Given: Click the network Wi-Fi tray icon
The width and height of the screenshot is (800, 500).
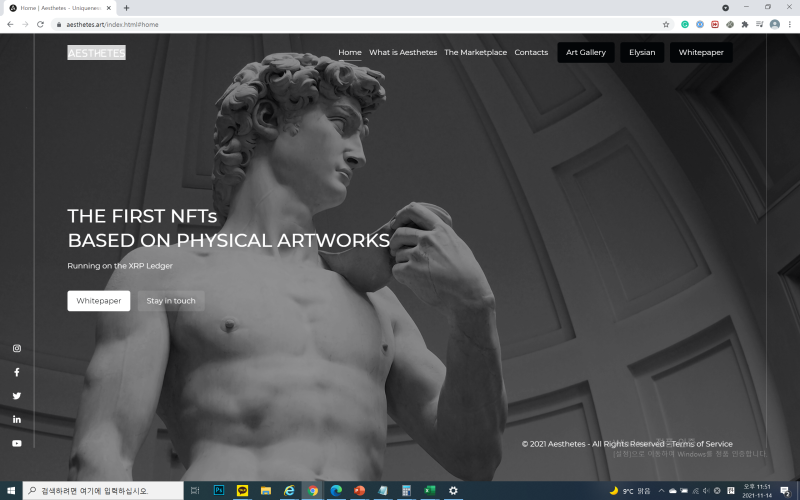Looking at the screenshot, I should (x=695, y=491).
